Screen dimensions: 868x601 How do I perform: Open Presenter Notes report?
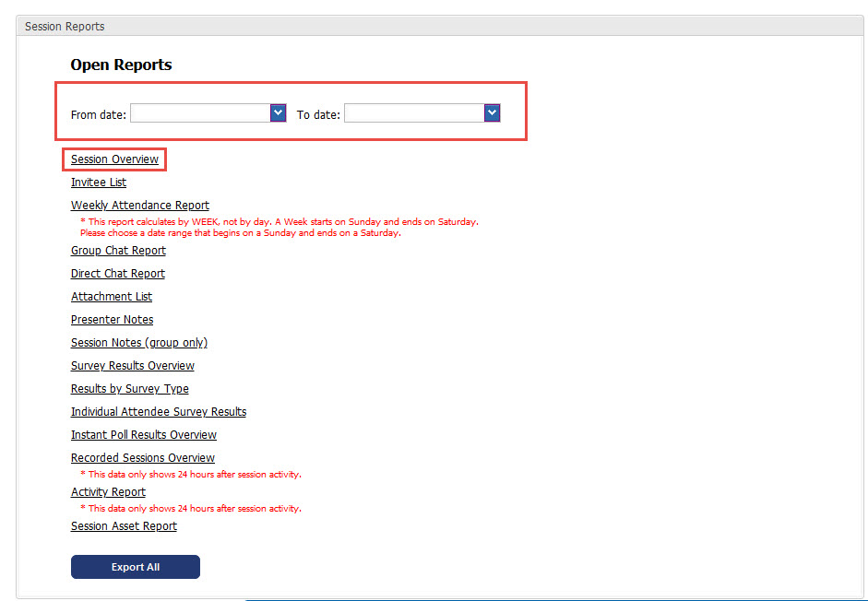point(113,320)
